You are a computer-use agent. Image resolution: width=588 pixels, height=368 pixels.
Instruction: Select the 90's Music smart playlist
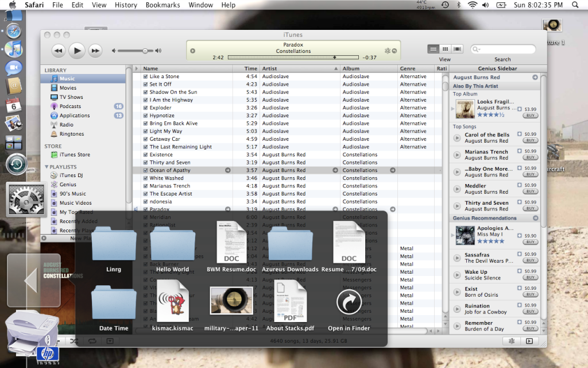point(73,193)
